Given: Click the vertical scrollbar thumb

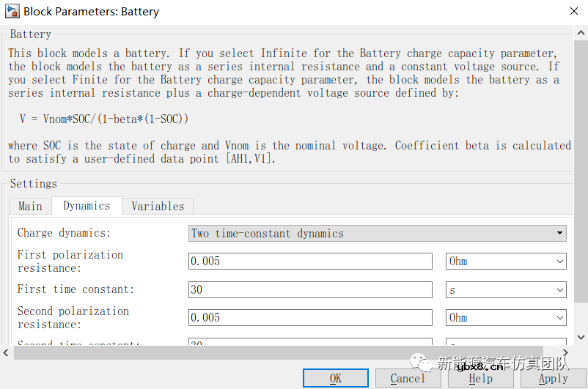Looking at the screenshot, I should pyautogui.click(x=581, y=171).
